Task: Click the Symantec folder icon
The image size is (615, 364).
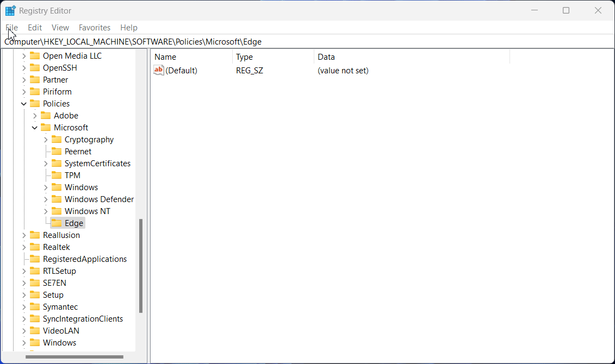Action: (35, 307)
